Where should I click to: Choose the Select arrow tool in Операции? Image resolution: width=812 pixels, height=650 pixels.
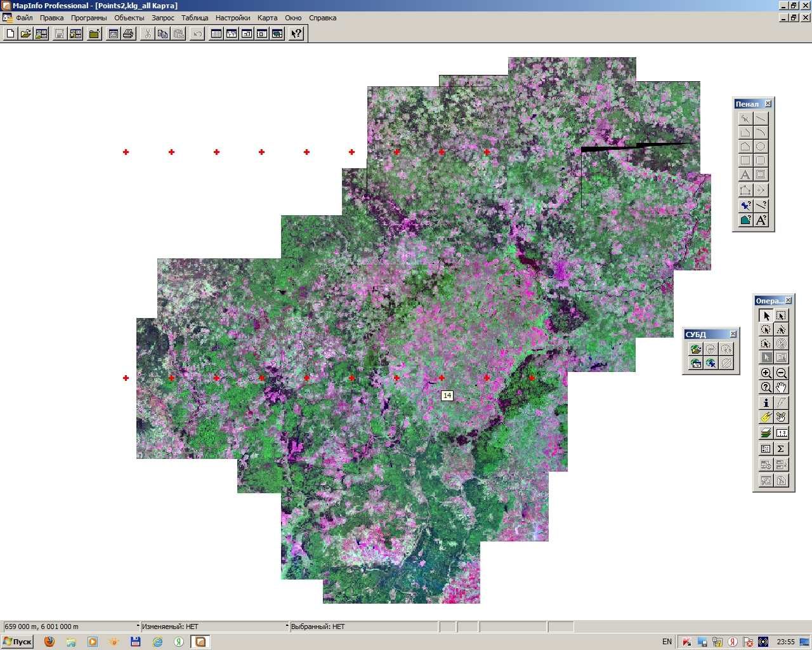coord(766,315)
